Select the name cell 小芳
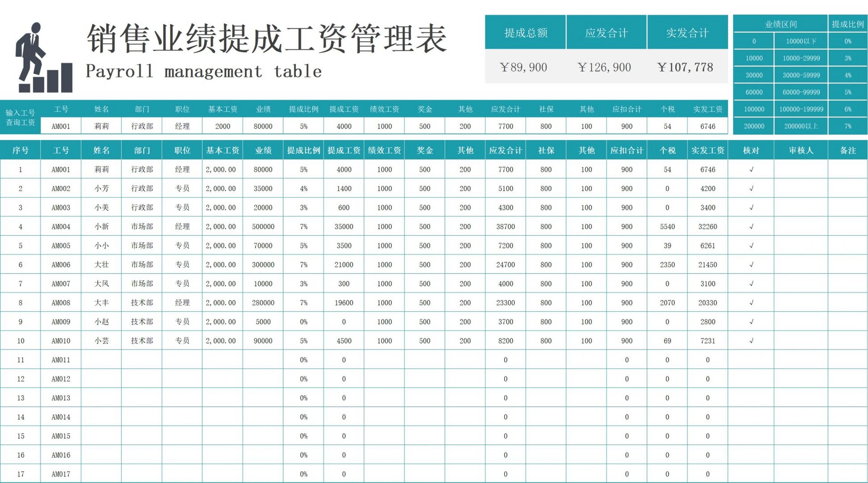This screenshot has width=868, height=483. pos(101,188)
